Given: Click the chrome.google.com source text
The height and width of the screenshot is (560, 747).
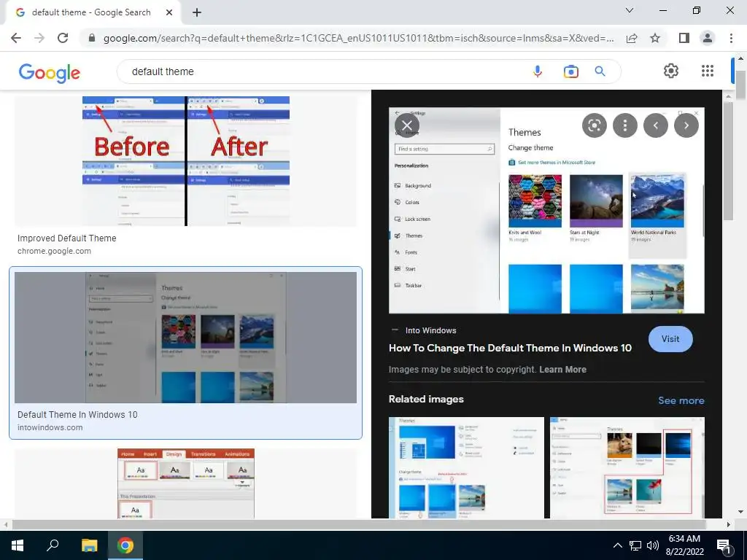Looking at the screenshot, I should point(54,251).
